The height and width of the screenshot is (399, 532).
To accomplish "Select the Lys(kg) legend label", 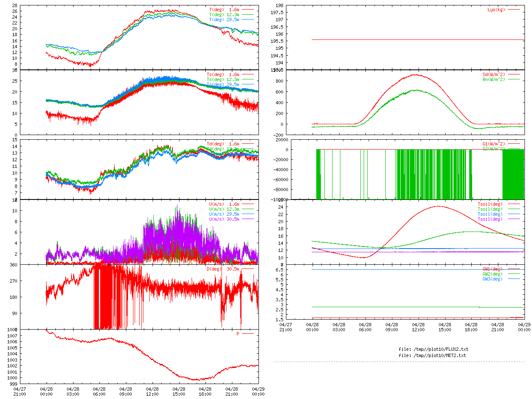I will tap(496, 10).
